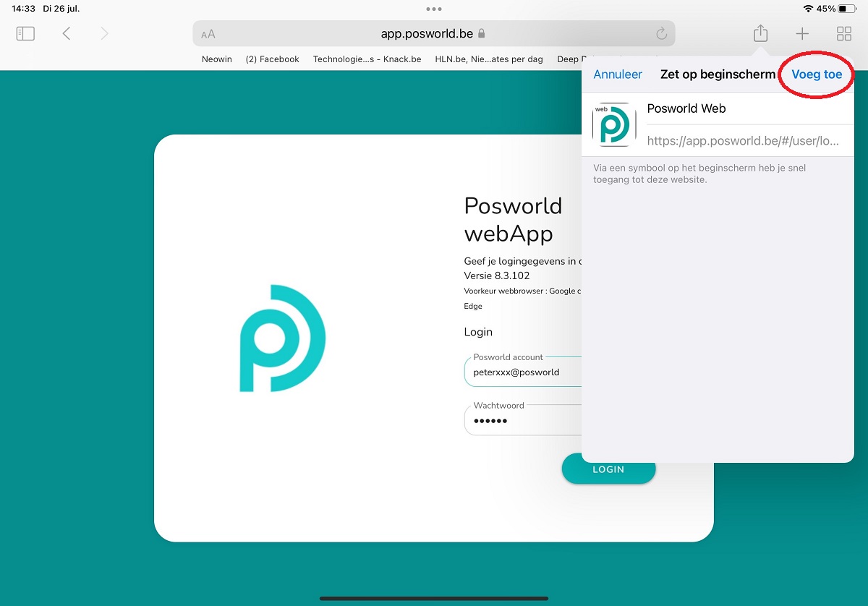Open the AA reader text options
Viewport: 868px width, 606px height.
(208, 34)
